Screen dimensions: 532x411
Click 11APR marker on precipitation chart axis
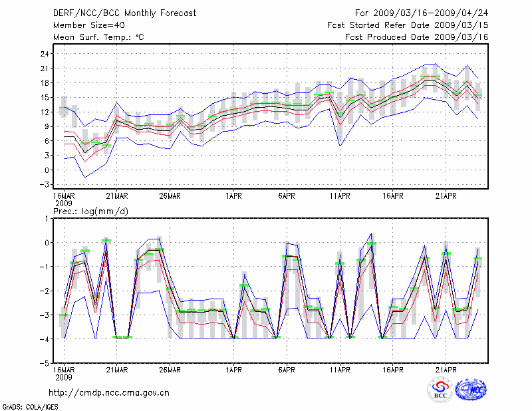pos(340,370)
